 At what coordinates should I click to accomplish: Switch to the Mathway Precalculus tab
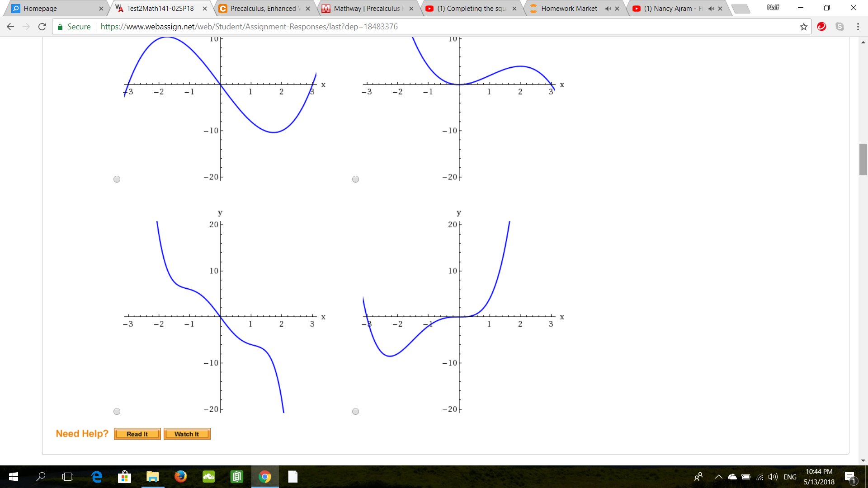(x=366, y=8)
